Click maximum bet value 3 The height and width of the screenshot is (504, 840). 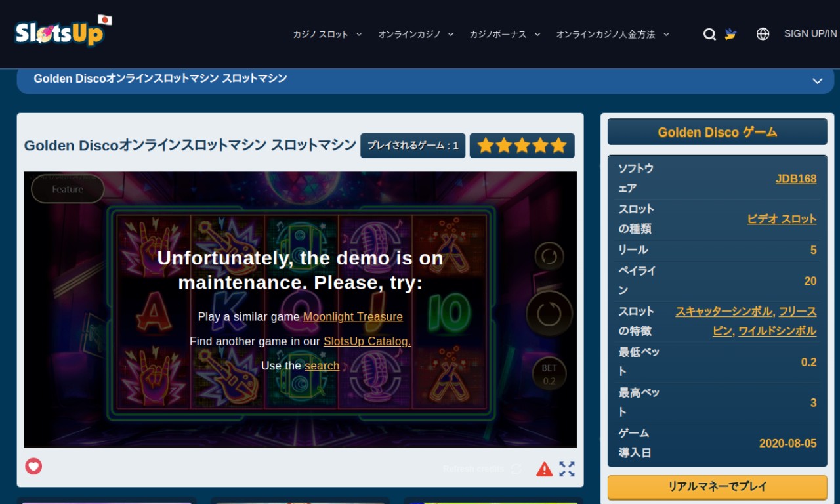point(814,403)
